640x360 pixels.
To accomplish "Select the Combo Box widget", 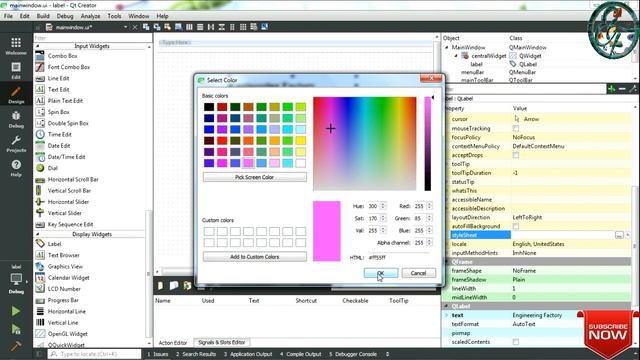I will [x=62, y=56].
